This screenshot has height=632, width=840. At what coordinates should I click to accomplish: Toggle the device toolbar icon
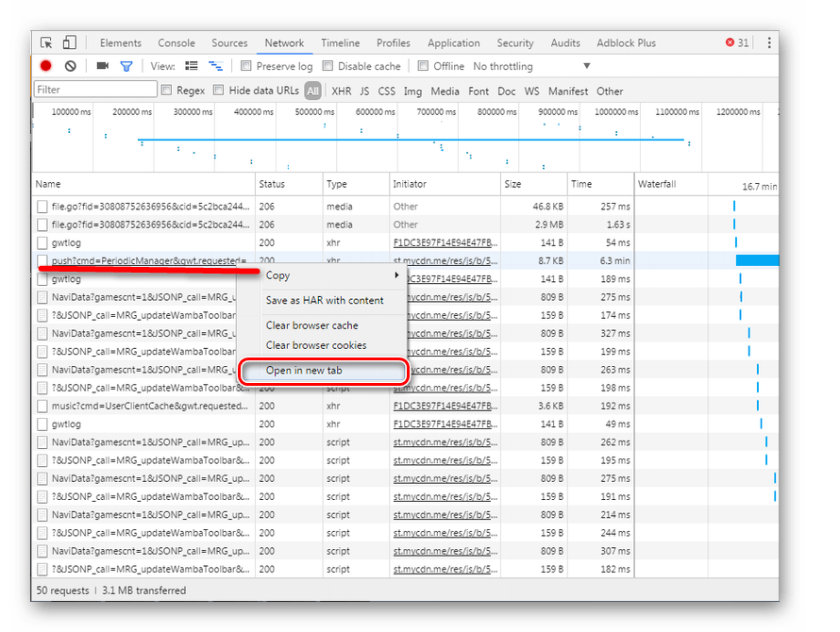(x=69, y=42)
